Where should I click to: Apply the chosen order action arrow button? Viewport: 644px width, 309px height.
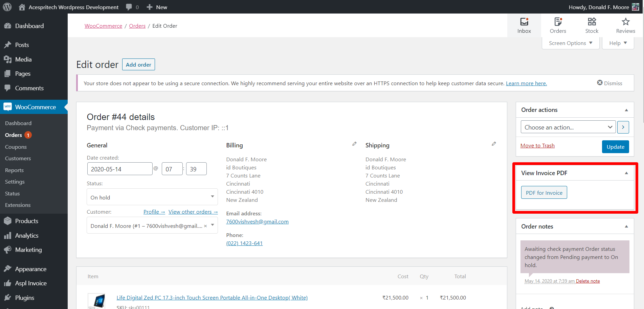tap(623, 127)
